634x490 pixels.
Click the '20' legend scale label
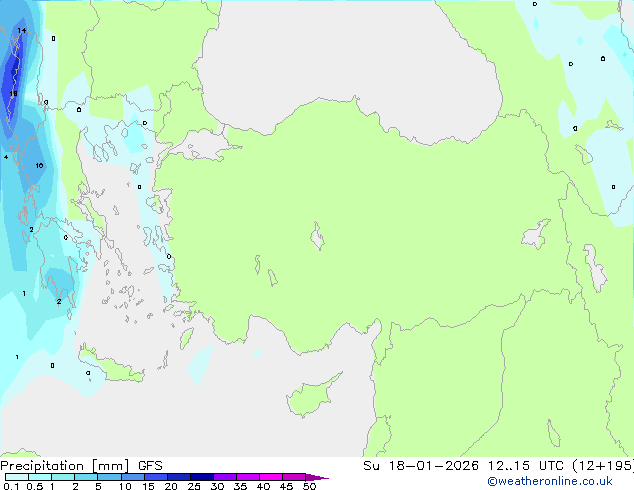tap(171, 486)
